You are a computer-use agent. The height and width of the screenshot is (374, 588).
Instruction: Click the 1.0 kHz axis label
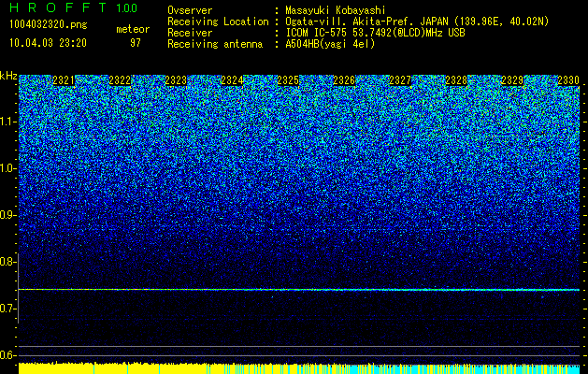tap(7, 169)
